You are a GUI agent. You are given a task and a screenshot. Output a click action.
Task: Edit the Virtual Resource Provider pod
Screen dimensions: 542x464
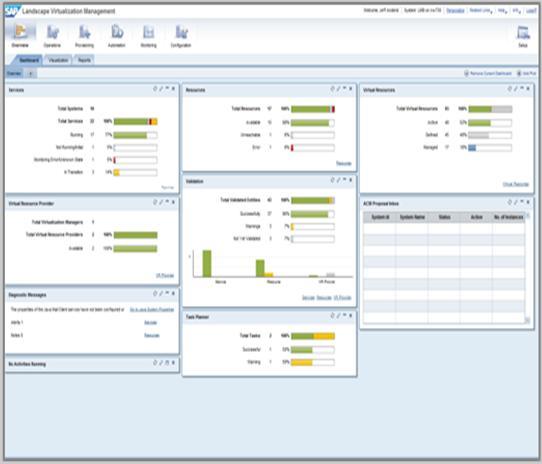pos(161,202)
